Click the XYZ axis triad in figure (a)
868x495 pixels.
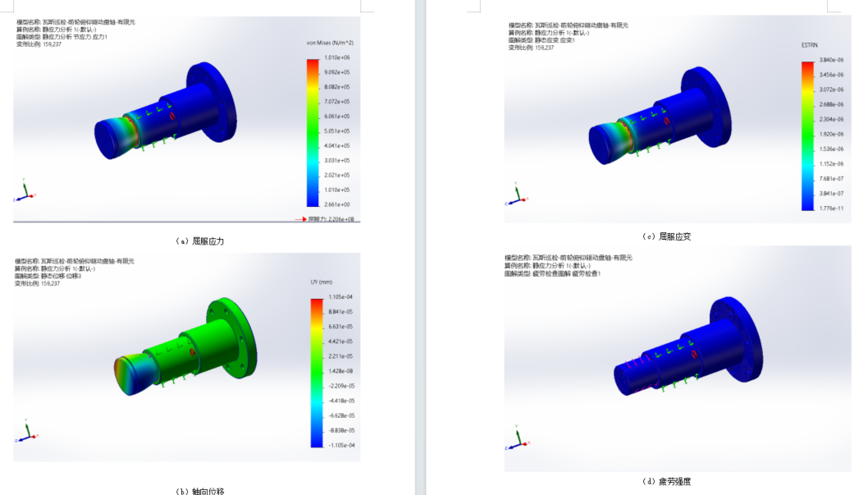pyautogui.click(x=25, y=190)
